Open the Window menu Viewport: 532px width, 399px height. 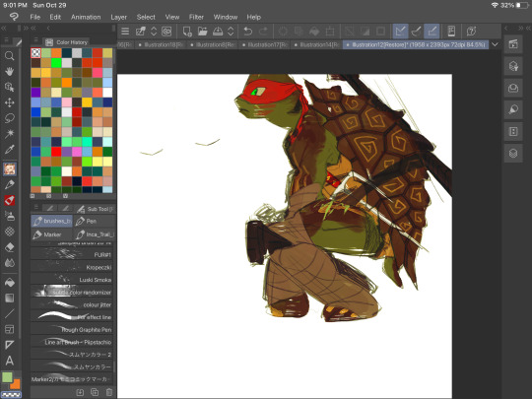(226, 17)
